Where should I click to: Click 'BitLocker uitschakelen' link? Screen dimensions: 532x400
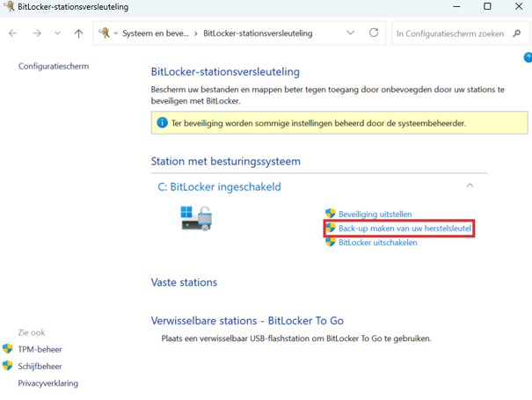click(x=377, y=243)
